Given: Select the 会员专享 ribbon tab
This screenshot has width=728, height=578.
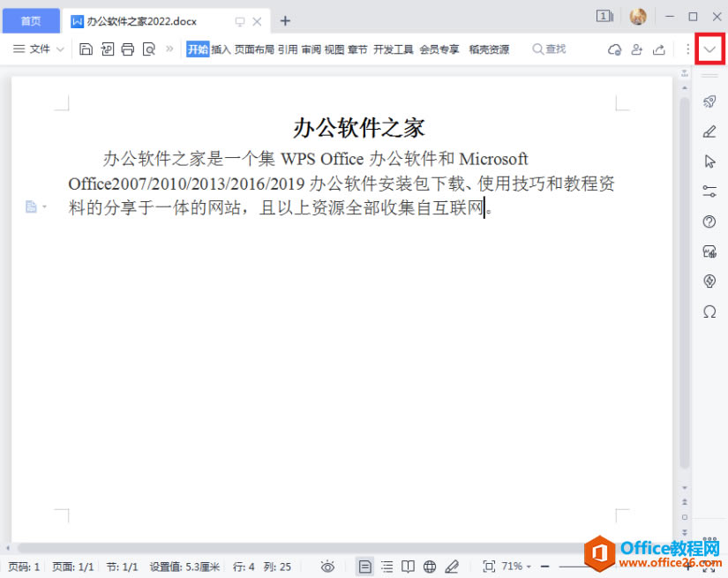Looking at the screenshot, I should 439,49.
